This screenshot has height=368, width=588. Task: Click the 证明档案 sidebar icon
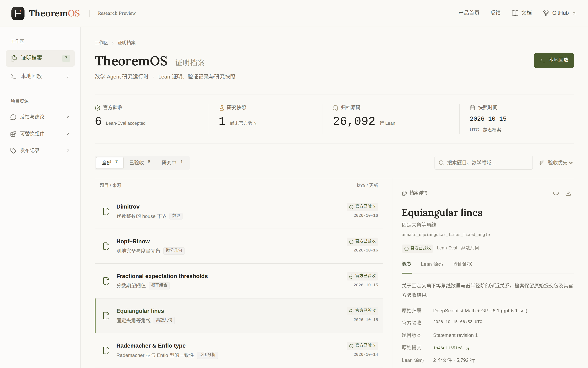point(14,58)
